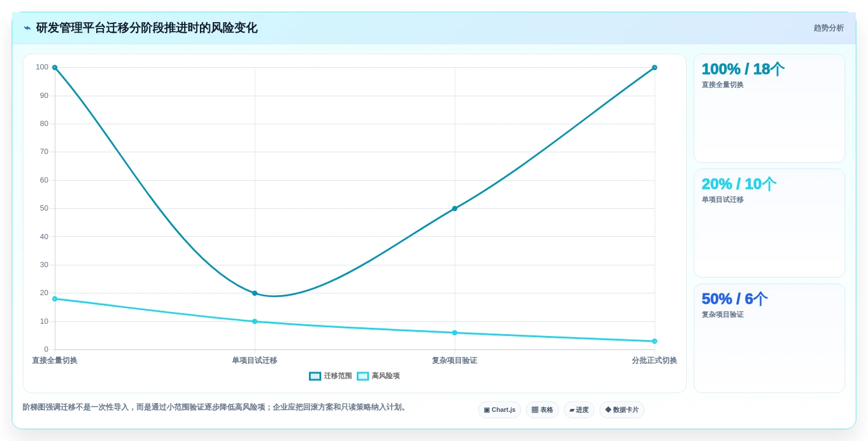Click the y-axis value 50
Image resolution: width=868 pixels, height=441 pixels.
point(44,208)
